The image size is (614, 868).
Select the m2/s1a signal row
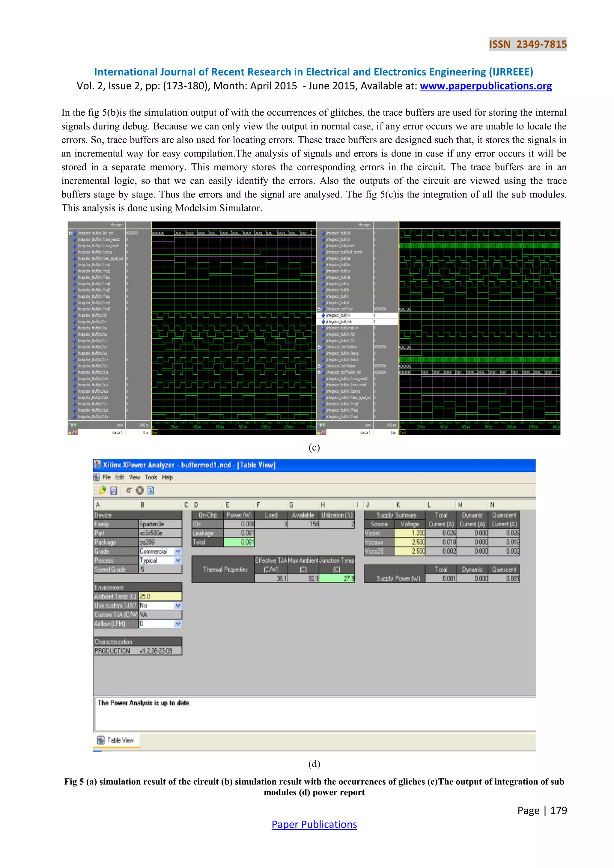pos(97,385)
